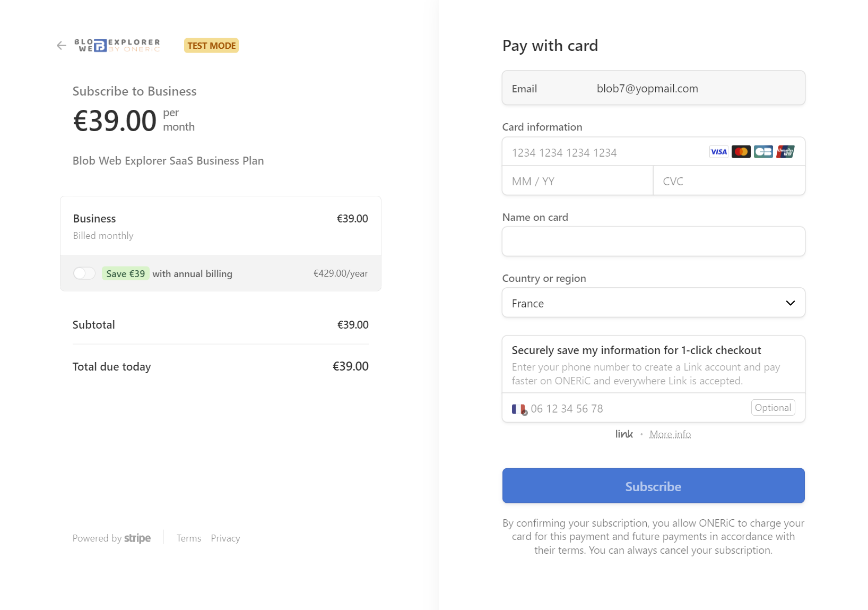Open the Country or region dropdown
The image size is (868, 610).
pos(654,303)
